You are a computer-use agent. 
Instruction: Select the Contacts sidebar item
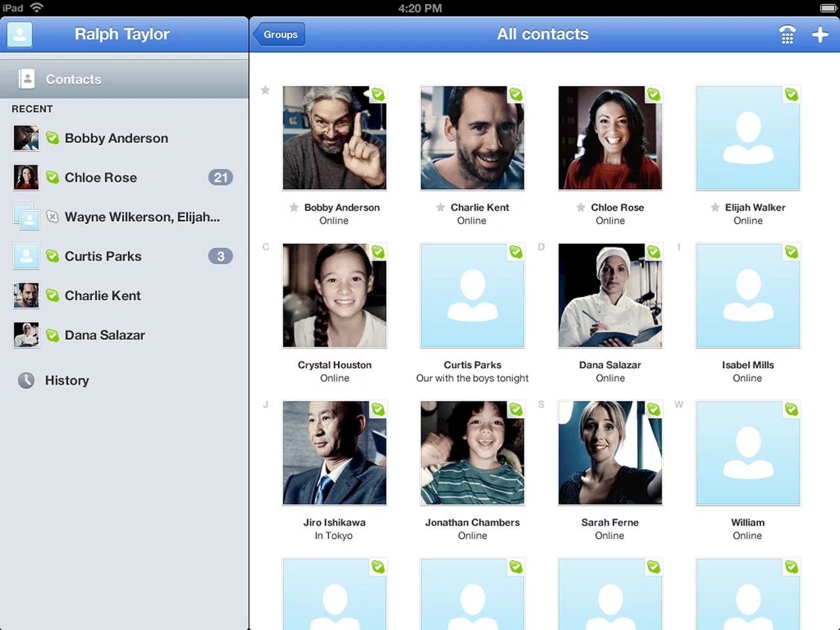[x=73, y=79]
